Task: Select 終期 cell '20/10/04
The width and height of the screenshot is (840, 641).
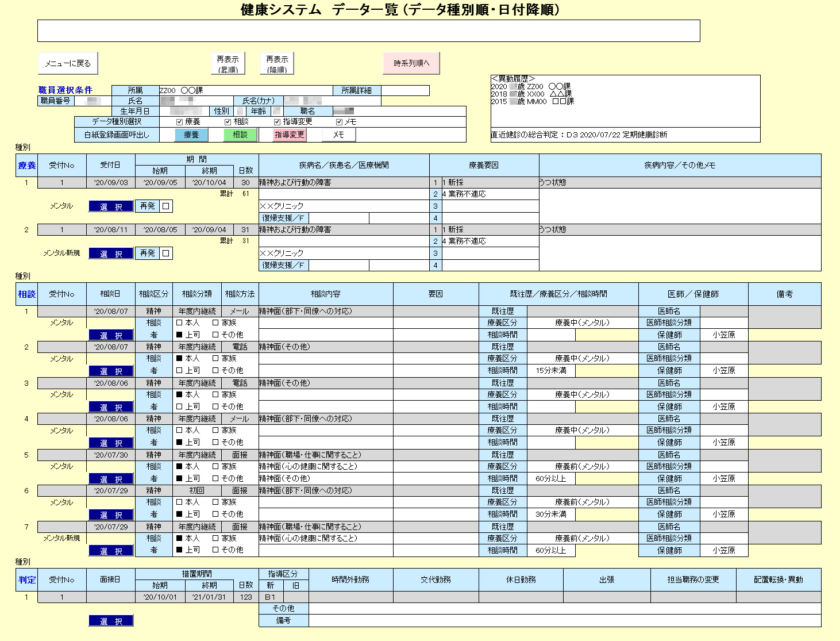Action: [x=209, y=183]
